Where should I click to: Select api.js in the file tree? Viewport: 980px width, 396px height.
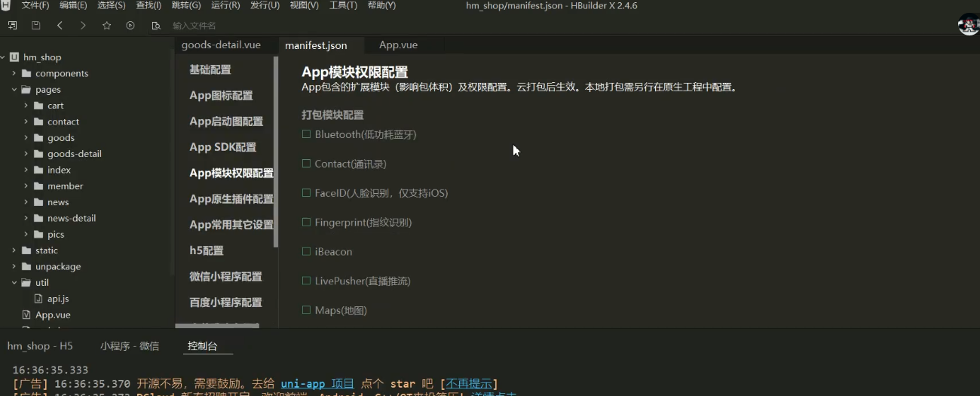[58, 299]
